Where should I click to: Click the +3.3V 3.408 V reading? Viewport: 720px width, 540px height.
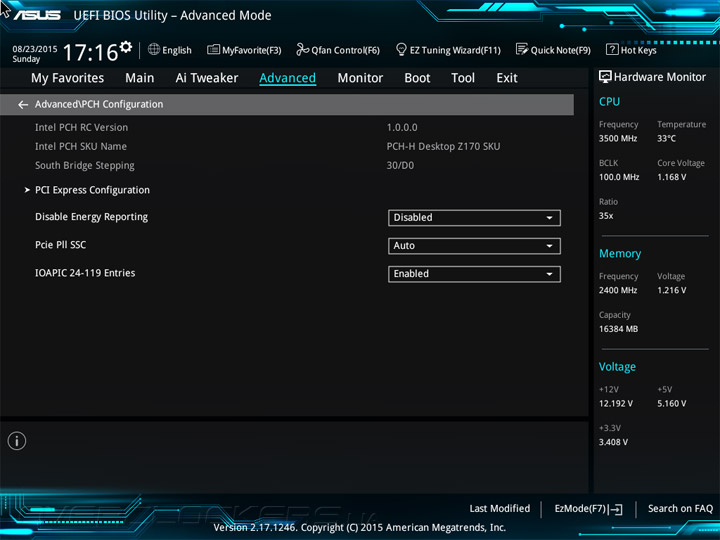(x=613, y=442)
